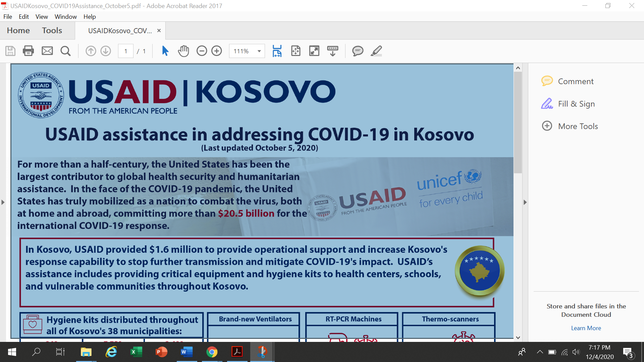Click Fit one full page icon
The image size is (644, 362).
click(x=296, y=51)
